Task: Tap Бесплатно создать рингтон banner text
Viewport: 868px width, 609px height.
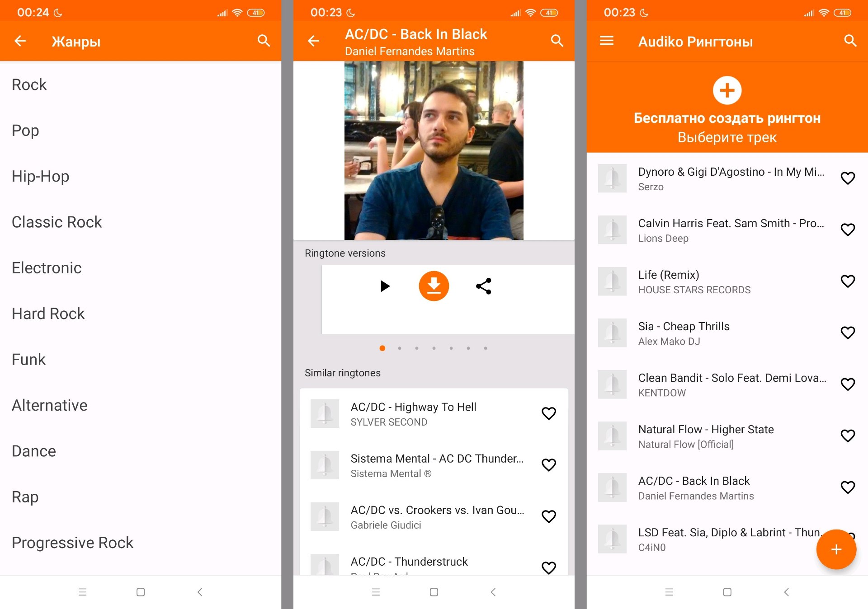Action: [727, 118]
